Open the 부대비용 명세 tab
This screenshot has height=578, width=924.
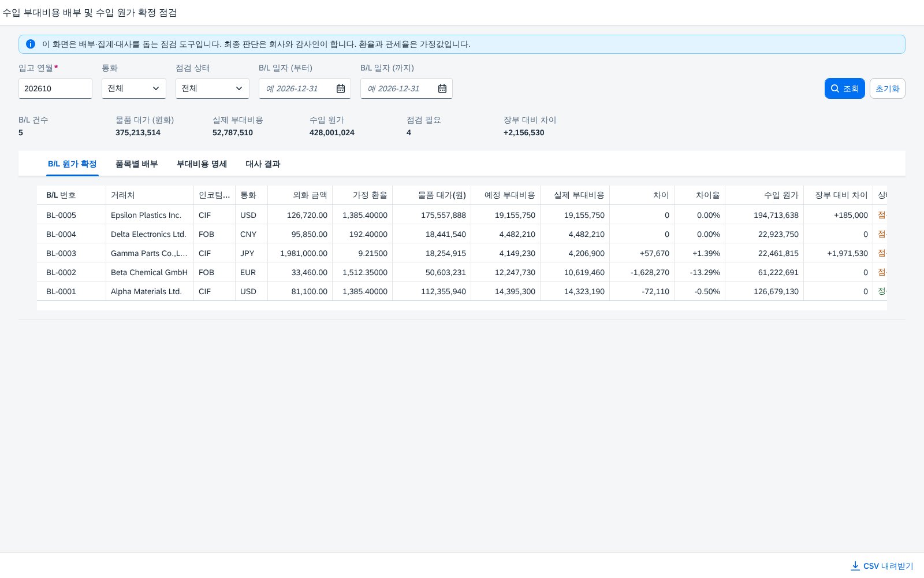click(x=202, y=164)
